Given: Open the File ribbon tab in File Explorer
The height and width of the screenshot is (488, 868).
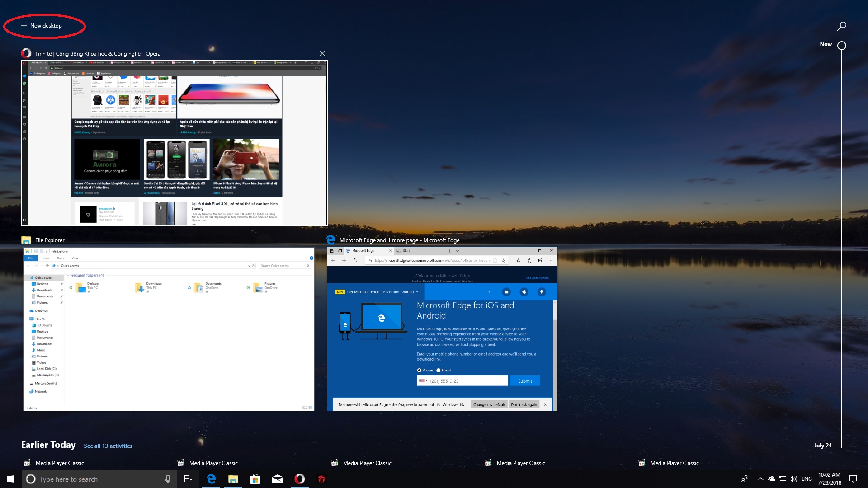Looking at the screenshot, I should pyautogui.click(x=31, y=258).
